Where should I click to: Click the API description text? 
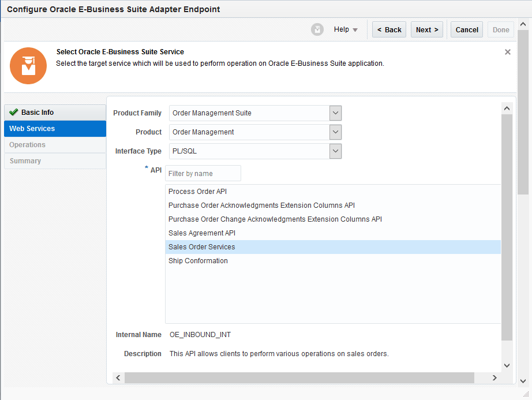279,353
